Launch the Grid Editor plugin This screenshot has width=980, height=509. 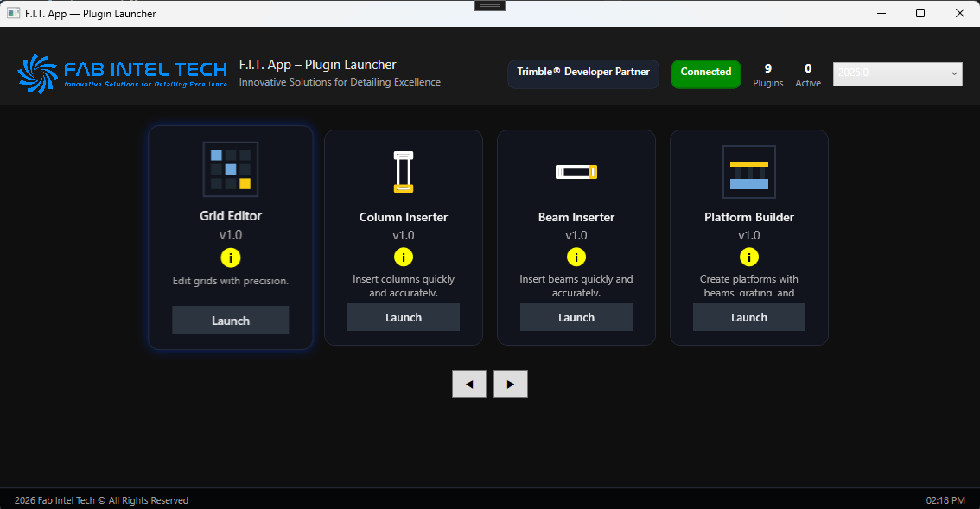tap(231, 320)
